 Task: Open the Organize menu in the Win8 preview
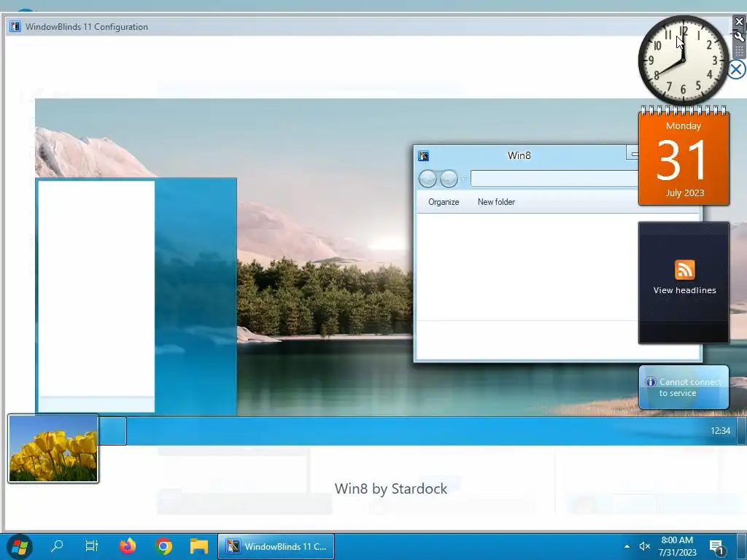coord(444,202)
